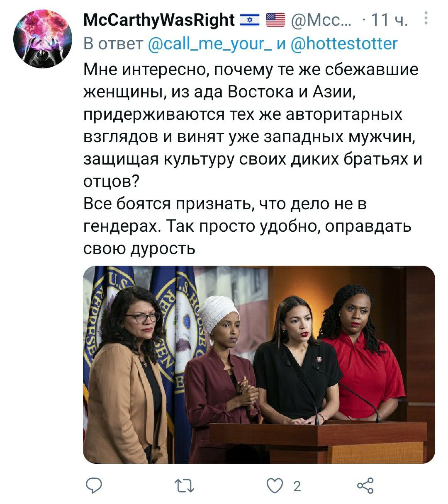This screenshot has height=504, width=448.
Task: Open the share icon menu
Action: (x=365, y=486)
